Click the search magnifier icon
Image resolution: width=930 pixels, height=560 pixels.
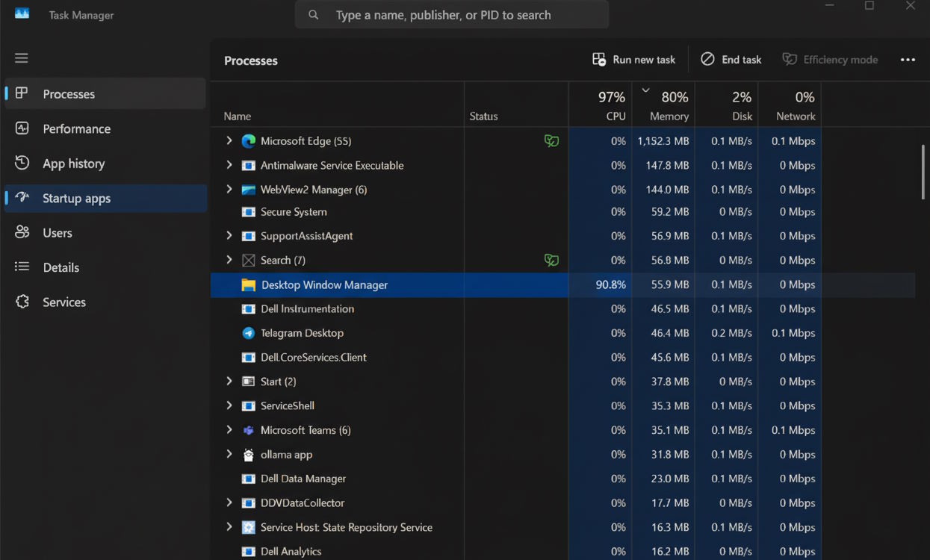(x=314, y=15)
